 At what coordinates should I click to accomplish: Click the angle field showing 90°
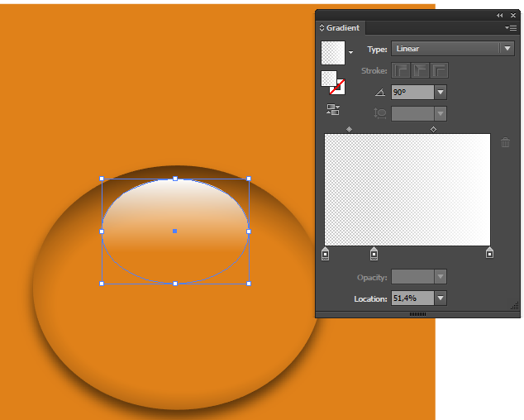[412, 92]
